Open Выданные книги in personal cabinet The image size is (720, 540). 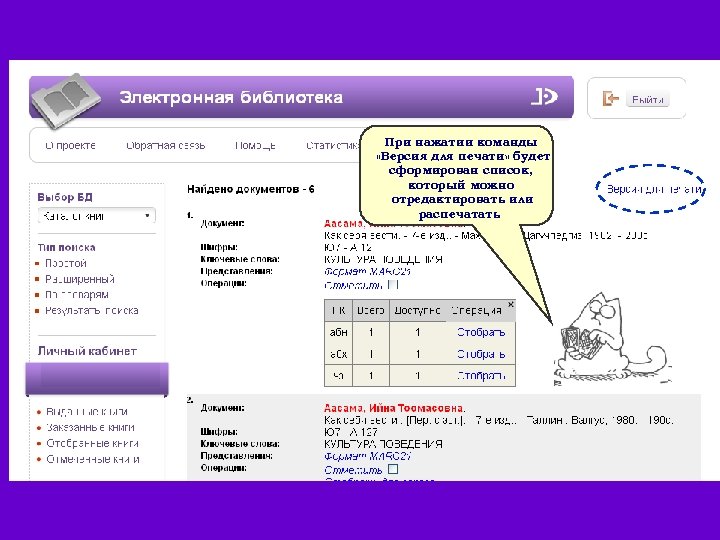(x=87, y=411)
